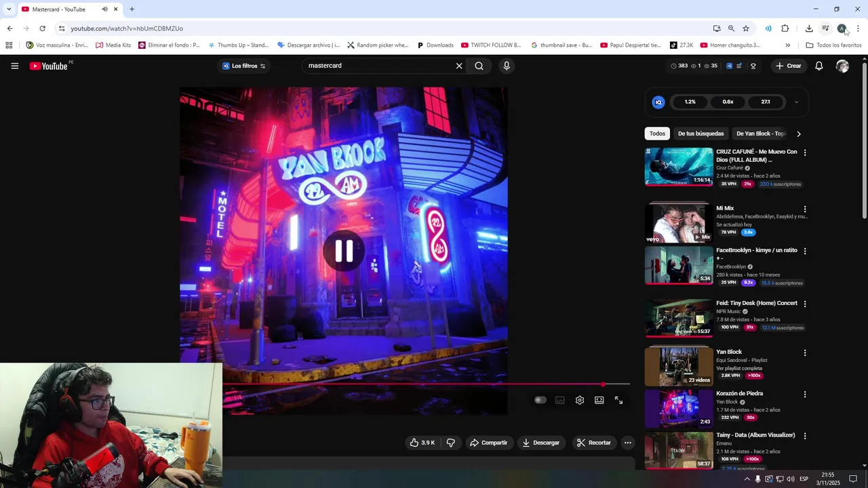The width and height of the screenshot is (868, 488).
Task: Open the Mi Mix title link
Action: [x=725, y=208]
